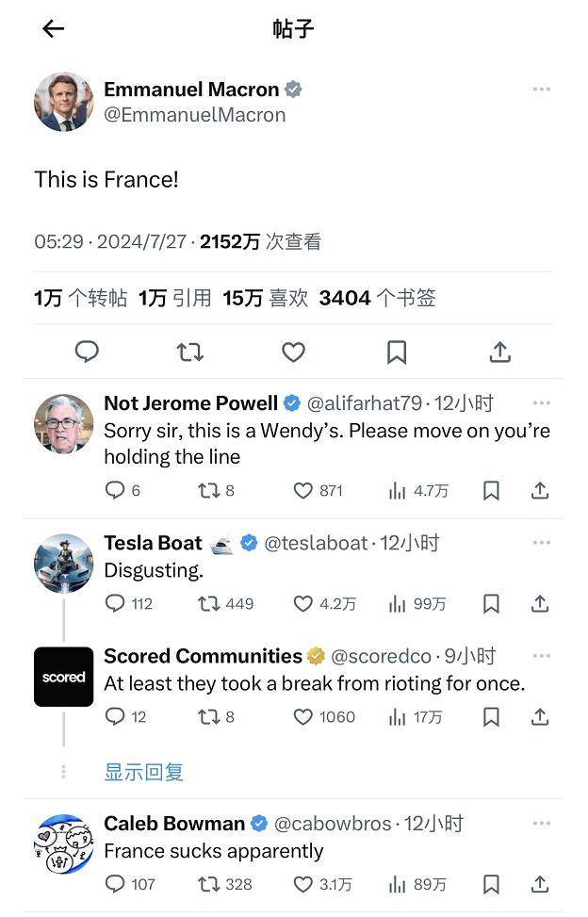The width and height of the screenshot is (588, 917).
Task: Open the 15万 喜欢 likes list
Action: tap(265, 298)
